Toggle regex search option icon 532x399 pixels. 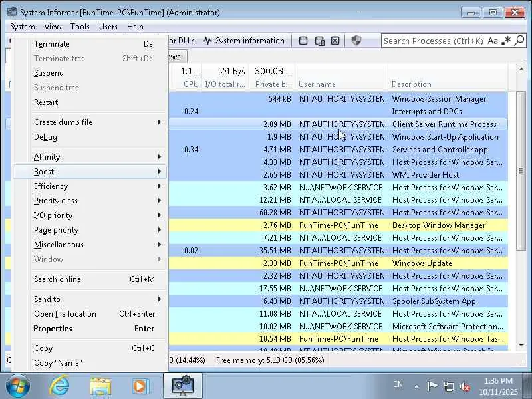[x=506, y=41]
